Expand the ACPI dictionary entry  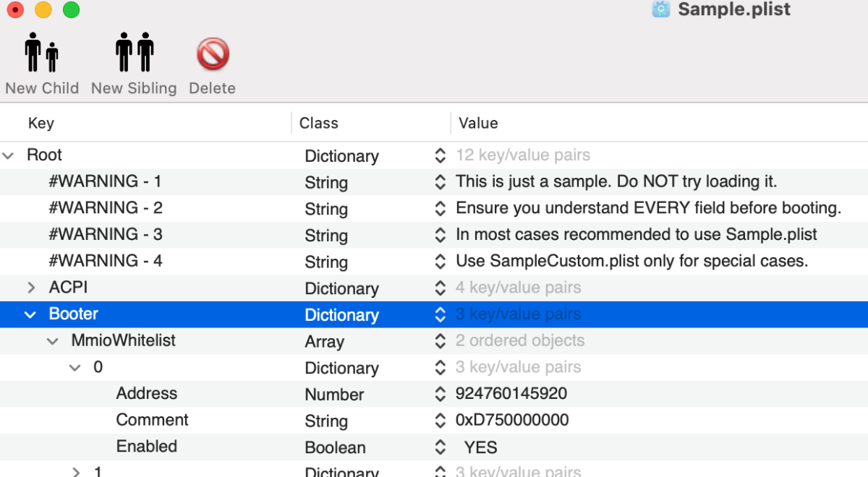tap(31, 288)
